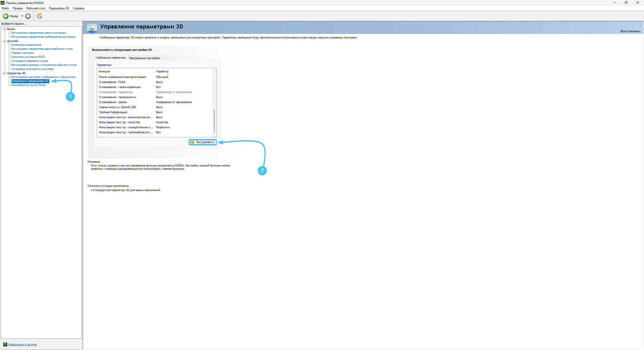This screenshot has height=350, width=644.
Task: Open Просмотр состояния HDCP task
Action: pyautogui.click(x=28, y=57)
